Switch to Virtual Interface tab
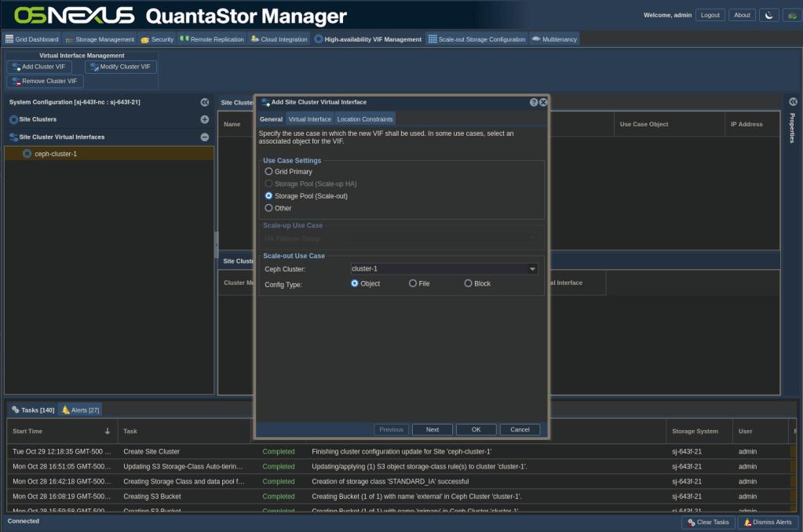The width and height of the screenshot is (803, 532). point(309,119)
